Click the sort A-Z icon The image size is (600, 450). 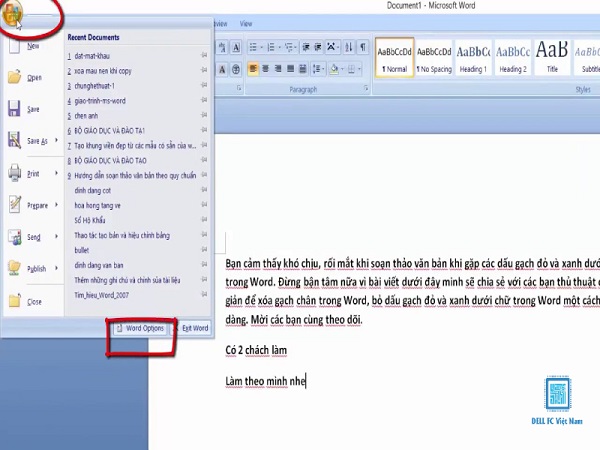click(x=349, y=47)
